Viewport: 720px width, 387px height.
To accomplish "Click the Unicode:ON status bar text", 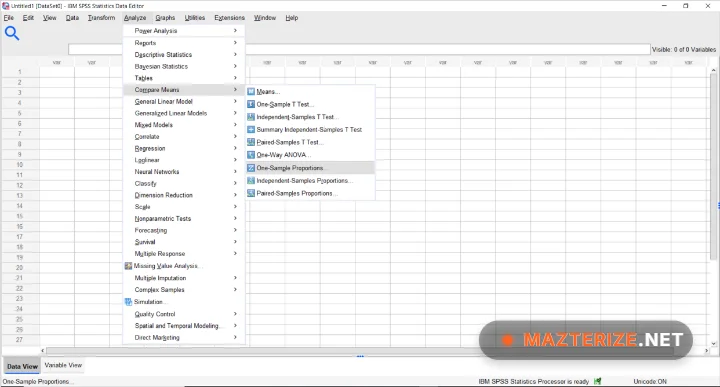I will tap(650, 381).
